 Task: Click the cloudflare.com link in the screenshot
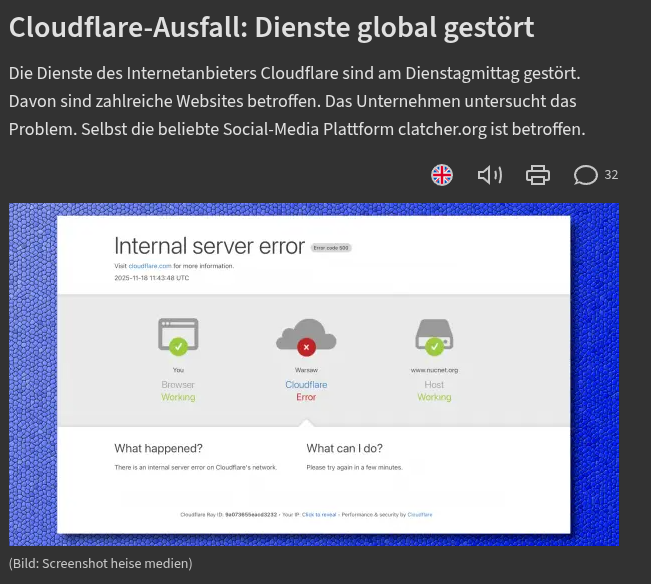[x=150, y=266]
